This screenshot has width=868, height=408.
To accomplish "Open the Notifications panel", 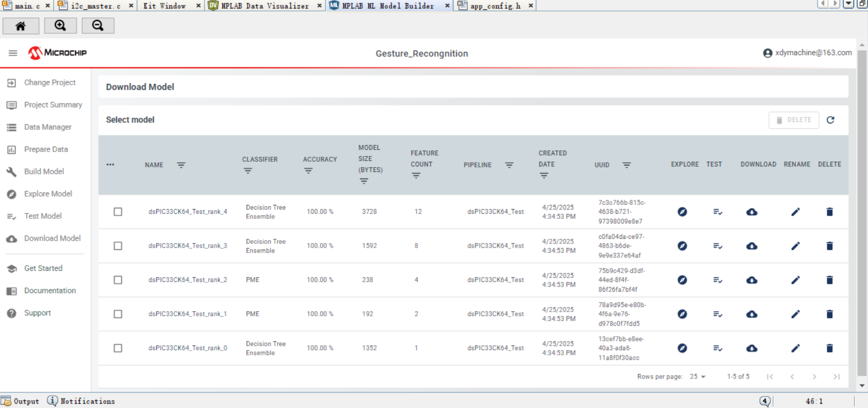I will pyautogui.click(x=82, y=401).
